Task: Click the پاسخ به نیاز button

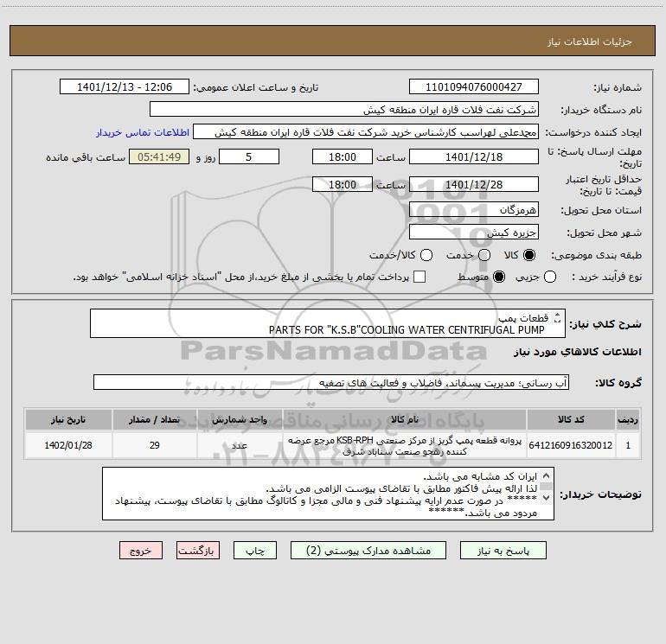Action: tap(503, 551)
